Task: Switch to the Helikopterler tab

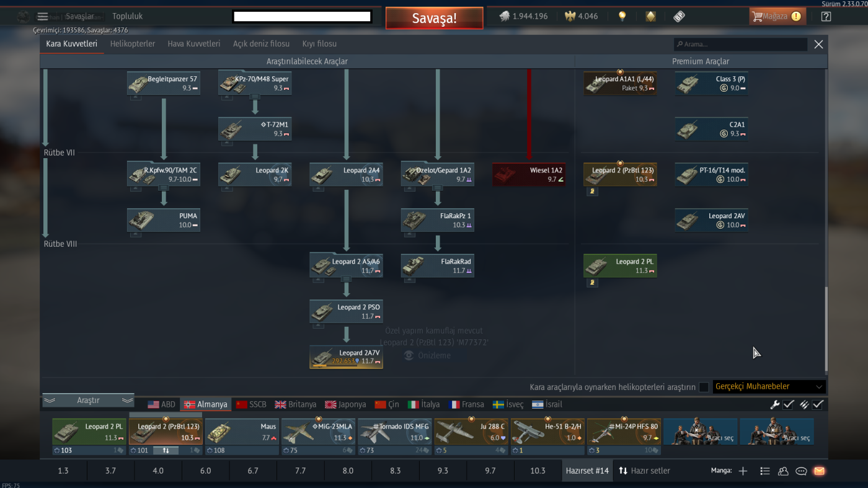Action: coord(133,44)
